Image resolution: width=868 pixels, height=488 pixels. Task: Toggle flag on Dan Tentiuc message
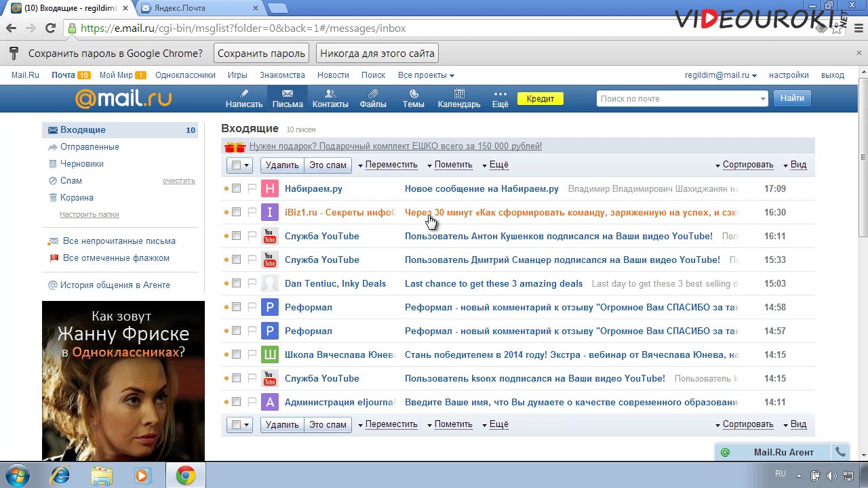(252, 283)
